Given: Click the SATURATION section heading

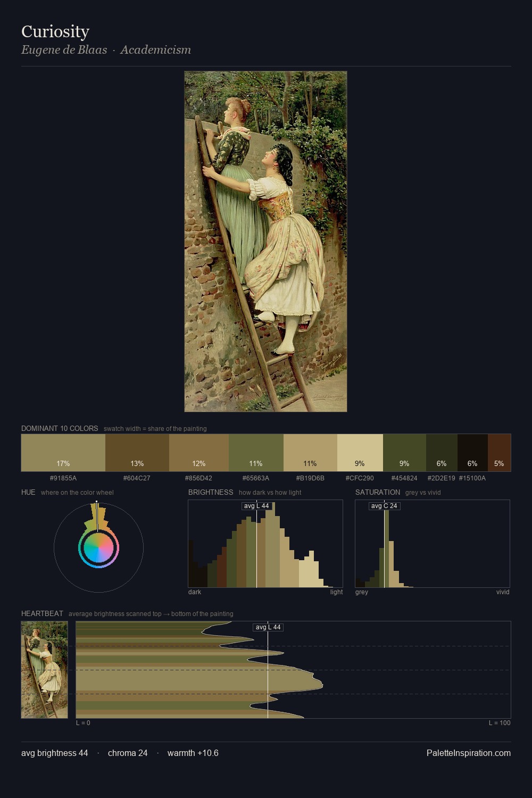Looking at the screenshot, I should point(378,492).
